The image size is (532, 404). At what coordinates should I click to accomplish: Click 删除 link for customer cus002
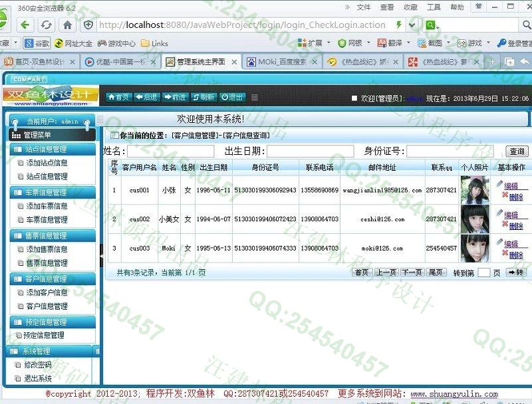pos(516,226)
